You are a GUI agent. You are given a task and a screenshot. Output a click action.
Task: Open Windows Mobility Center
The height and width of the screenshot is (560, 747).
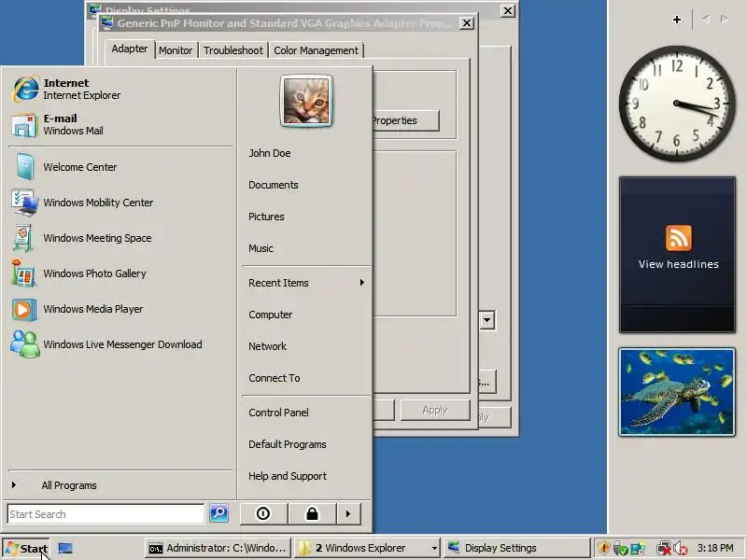coord(121,203)
